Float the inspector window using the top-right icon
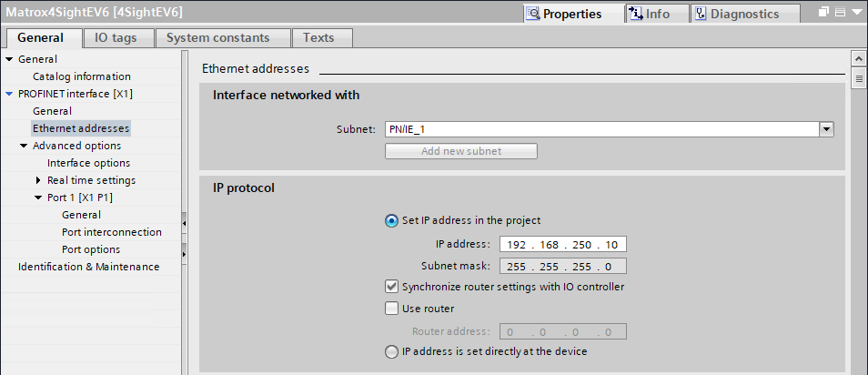Screen dimensions: 868x375 [x=823, y=13]
